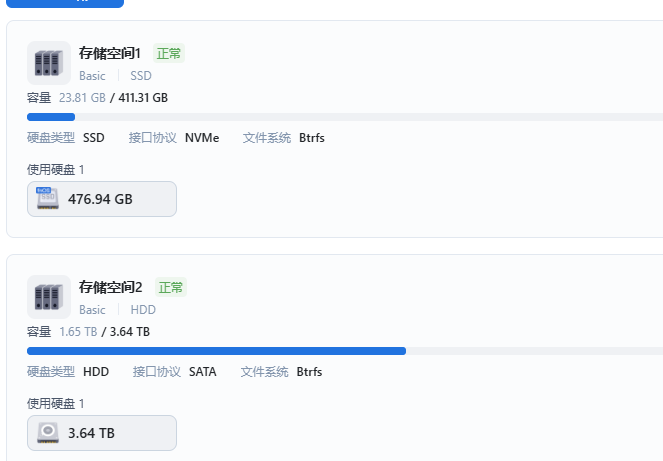Image resolution: width=663 pixels, height=461 pixels.
Task: Click the 存储空间1 title
Action: tap(110, 53)
